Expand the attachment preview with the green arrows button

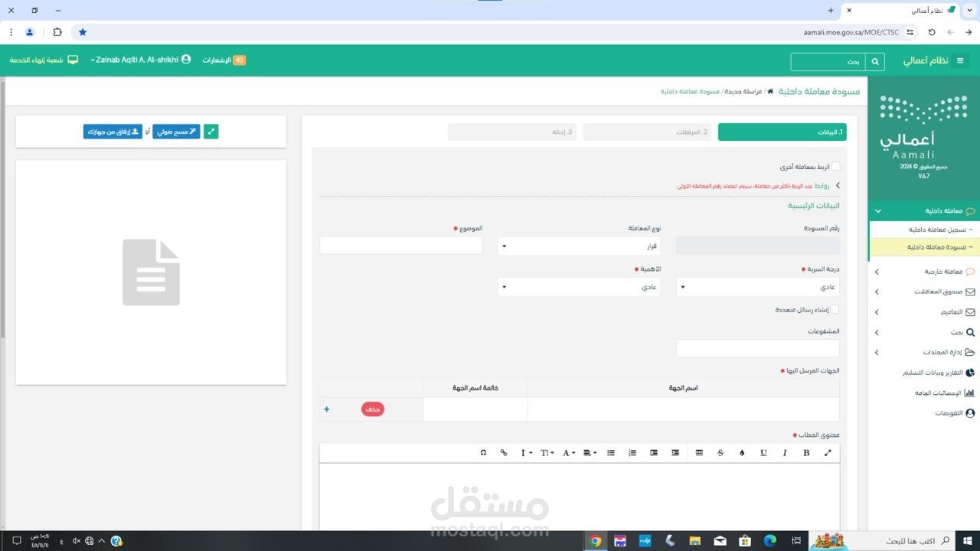click(x=211, y=132)
